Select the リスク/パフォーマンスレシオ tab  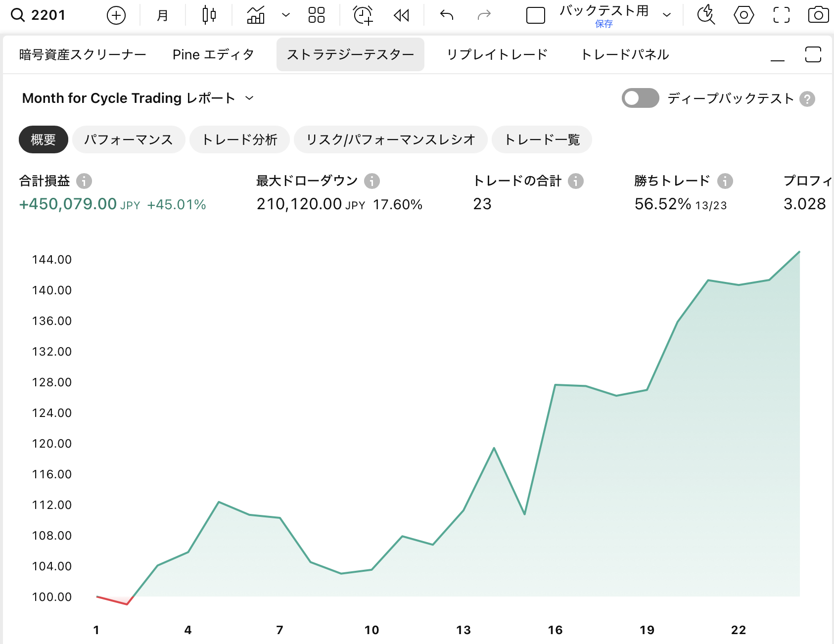click(391, 139)
